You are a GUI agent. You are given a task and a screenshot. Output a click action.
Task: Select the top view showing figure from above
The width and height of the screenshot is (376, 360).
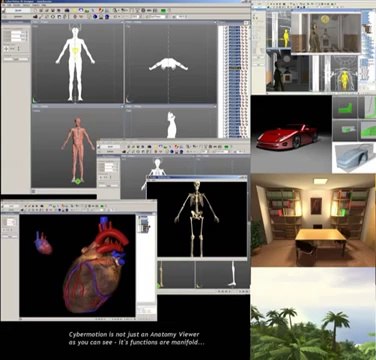click(171, 63)
